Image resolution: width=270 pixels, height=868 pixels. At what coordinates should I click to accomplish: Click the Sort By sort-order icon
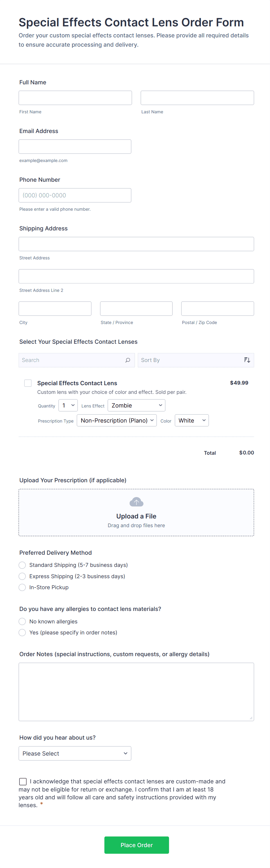point(247,360)
